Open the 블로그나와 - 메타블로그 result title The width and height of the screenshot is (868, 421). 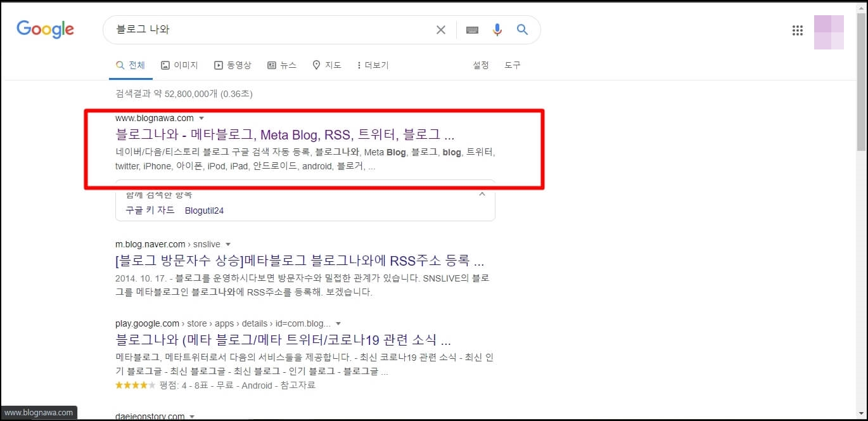click(285, 134)
